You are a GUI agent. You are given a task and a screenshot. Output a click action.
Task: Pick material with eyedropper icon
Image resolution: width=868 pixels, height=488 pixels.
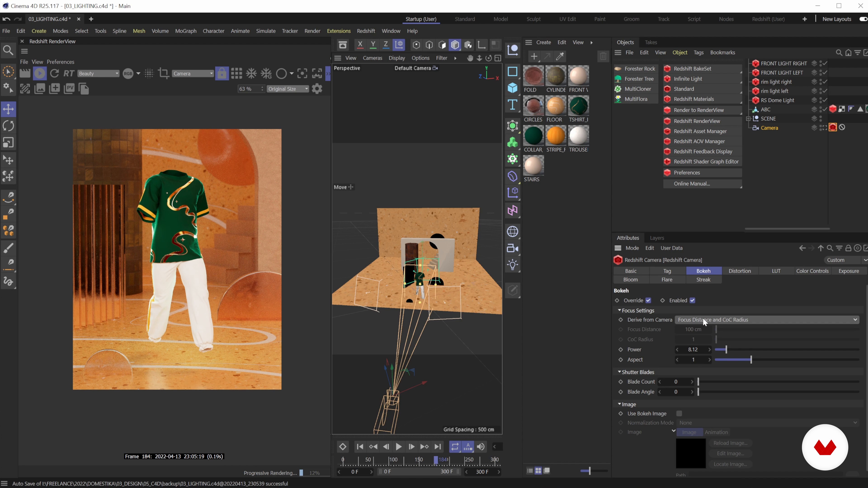pyautogui.click(x=560, y=56)
